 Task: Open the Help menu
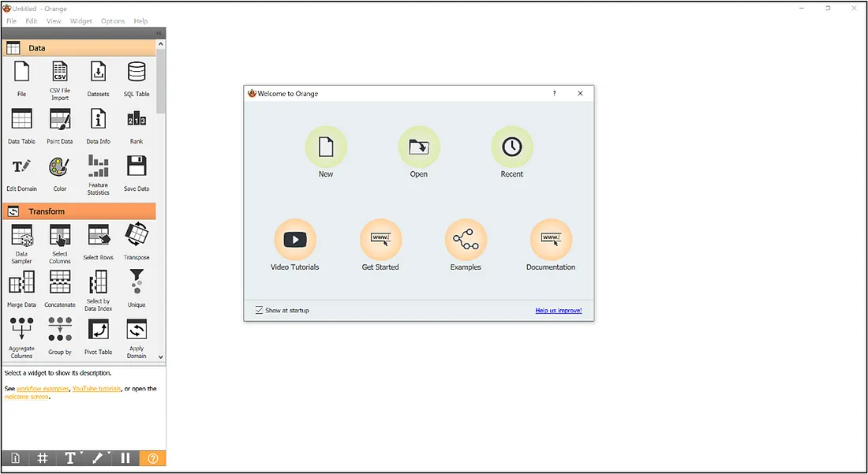coord(140,21)
